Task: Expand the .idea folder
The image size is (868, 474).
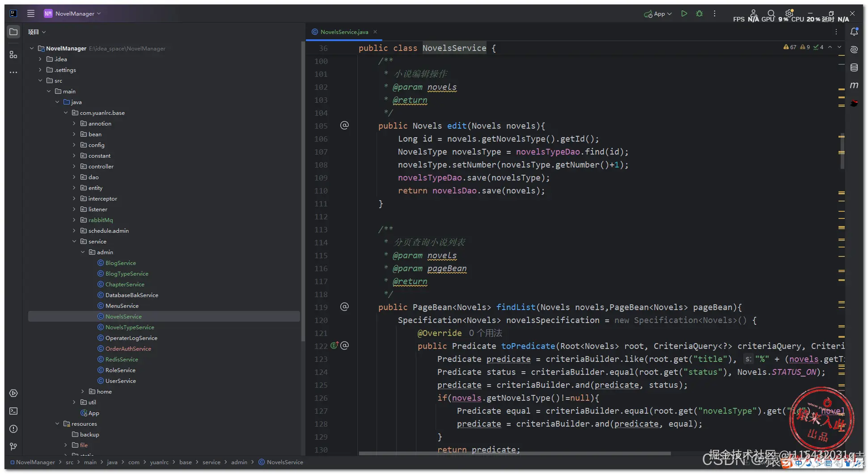Action: 40,59
